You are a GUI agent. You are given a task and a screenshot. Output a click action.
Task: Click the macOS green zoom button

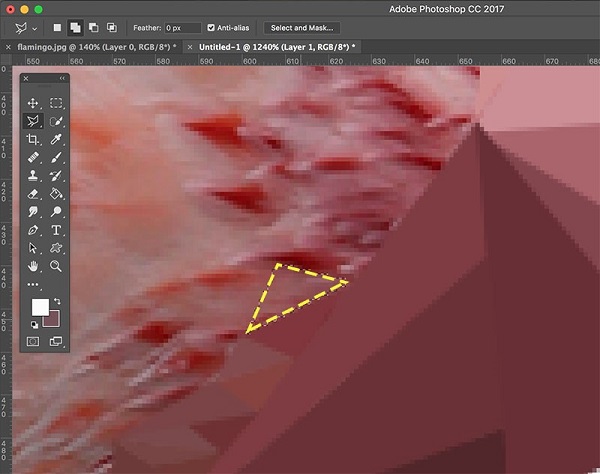pyautogui.click(x=38, y=9)
